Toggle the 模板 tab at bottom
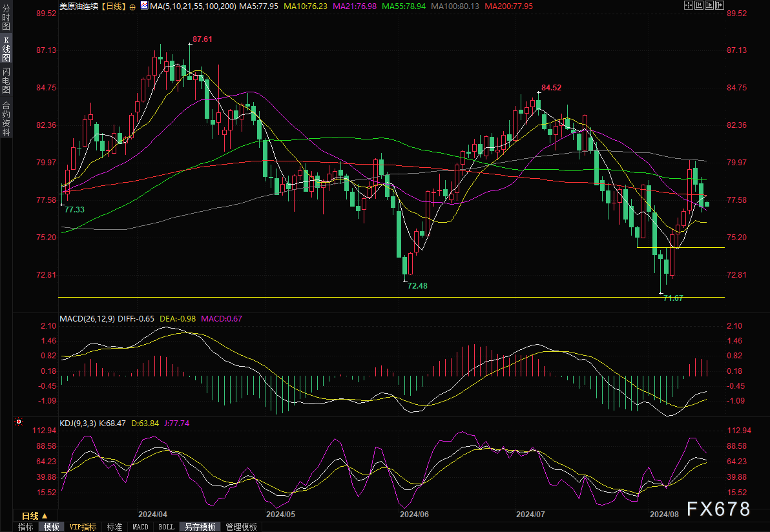This screenshot has height=532, width=770. pos(51,527)
